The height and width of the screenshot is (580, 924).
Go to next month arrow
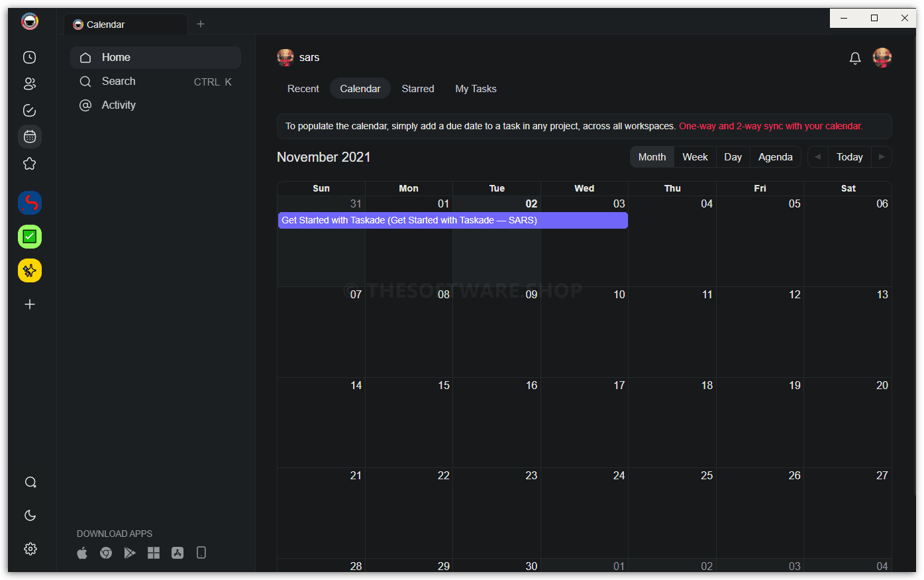click(x=882, y=157)
